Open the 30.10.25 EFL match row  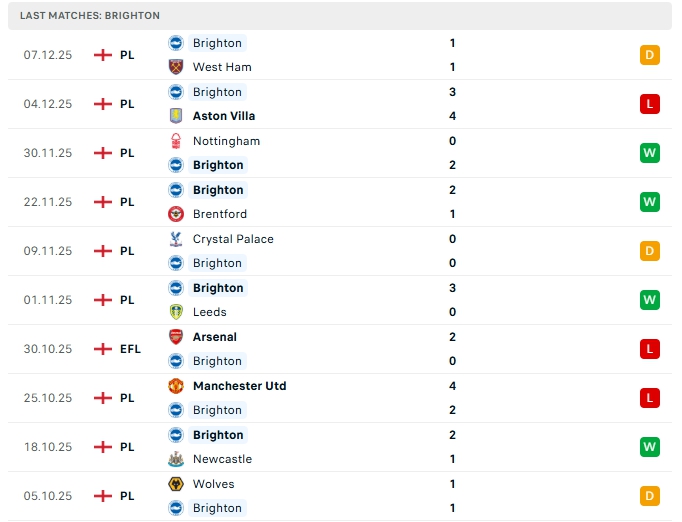[x=340, y=349]
